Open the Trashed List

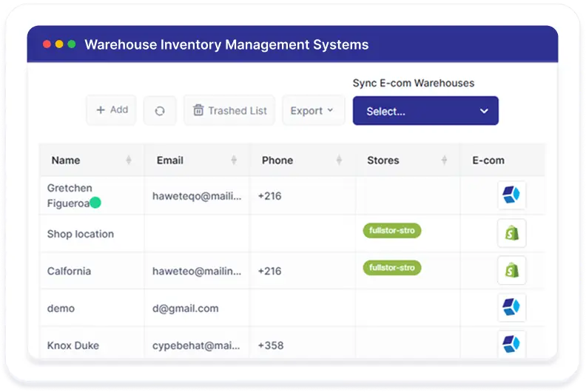tap(229, 111)
